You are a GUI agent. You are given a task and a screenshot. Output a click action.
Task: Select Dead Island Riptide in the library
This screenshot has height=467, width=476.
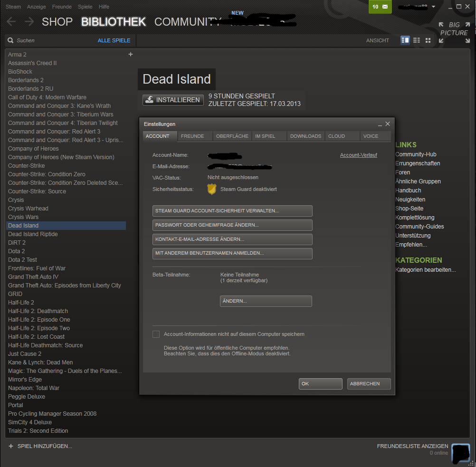(66, 234)
